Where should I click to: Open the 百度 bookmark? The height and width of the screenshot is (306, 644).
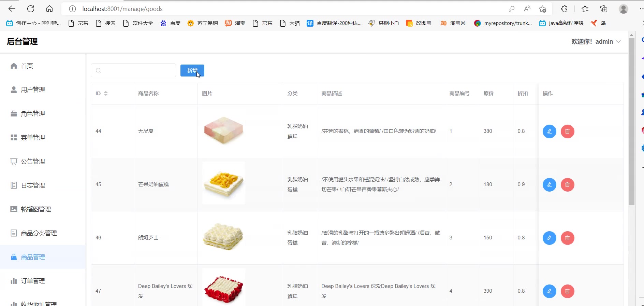click(170, 23)
